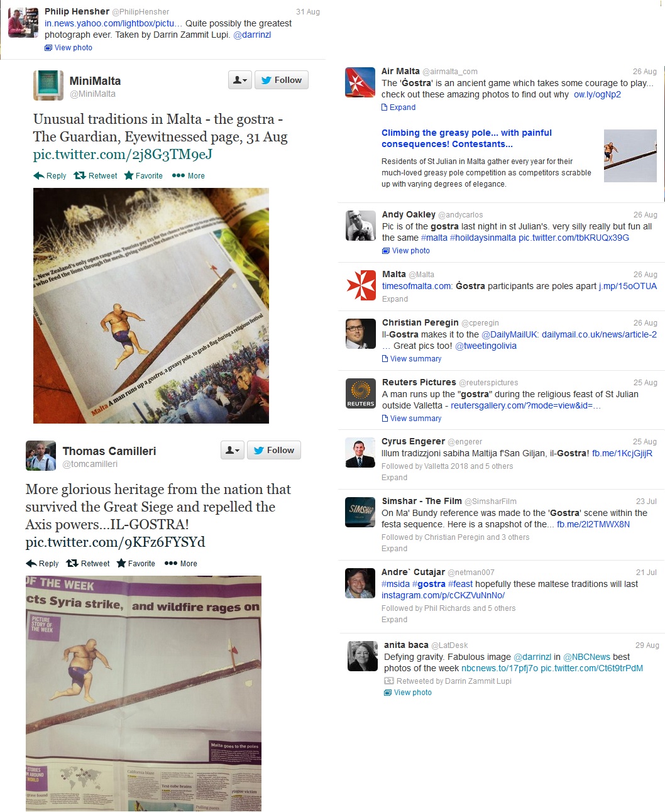The height and width of the screenshot is (812, 665).
Task: Reply to Thomas Camilleri's tweet
Action: pyautogui.click(x=42, y=564)
